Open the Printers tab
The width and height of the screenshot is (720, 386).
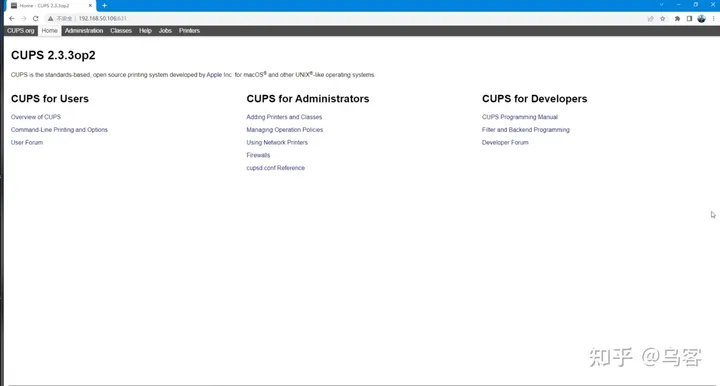point(189,31)
